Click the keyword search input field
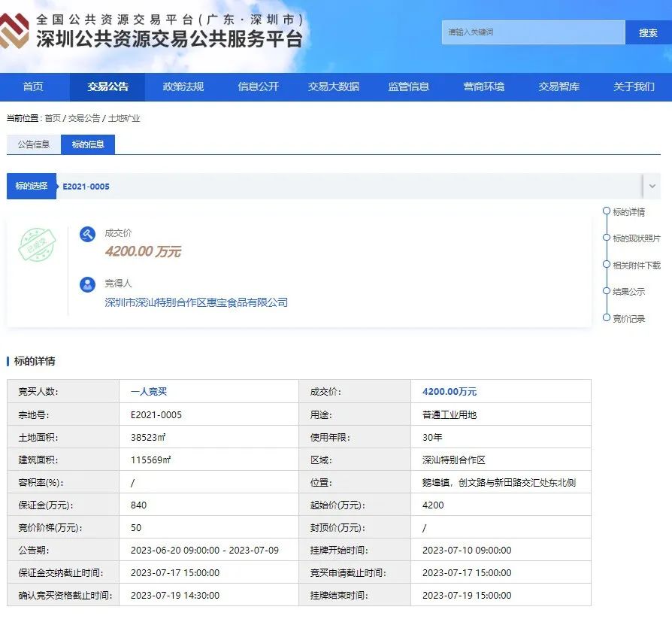This screenshot has height=622, width=672. 533,32
